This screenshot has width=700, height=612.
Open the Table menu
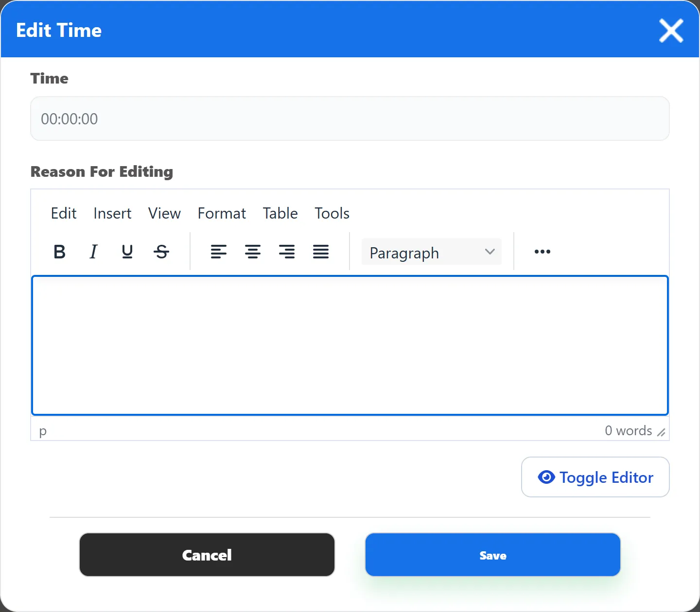[x=280, y=213]
